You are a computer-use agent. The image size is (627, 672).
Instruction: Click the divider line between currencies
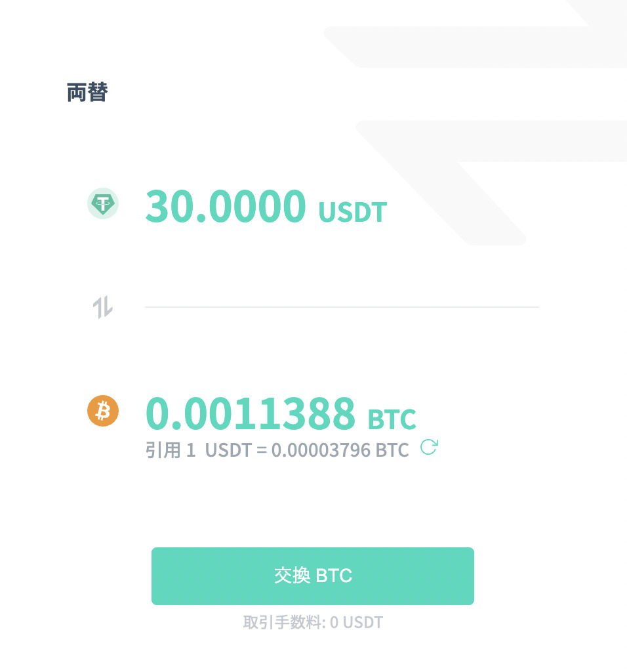coord(342,307)
